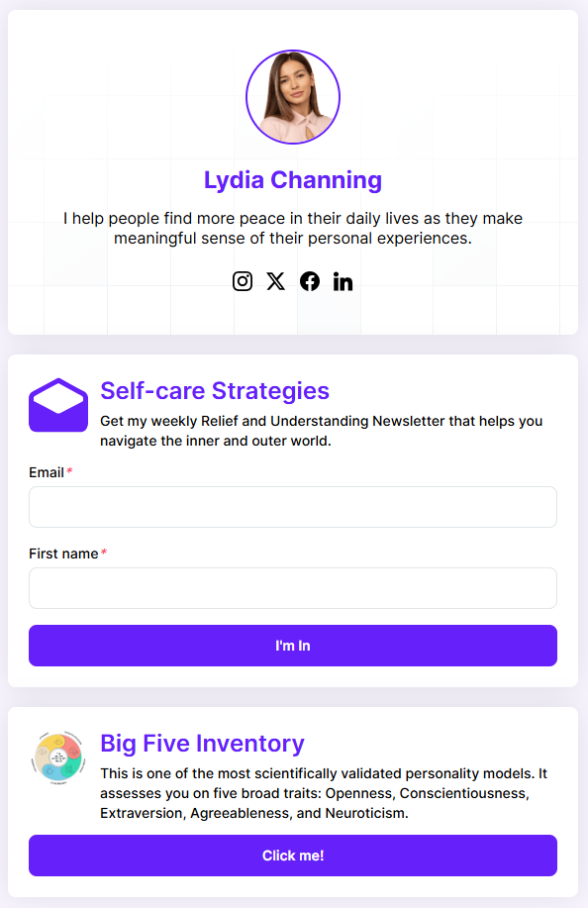Click the Lydia Channing name heading

click(293, 180)
